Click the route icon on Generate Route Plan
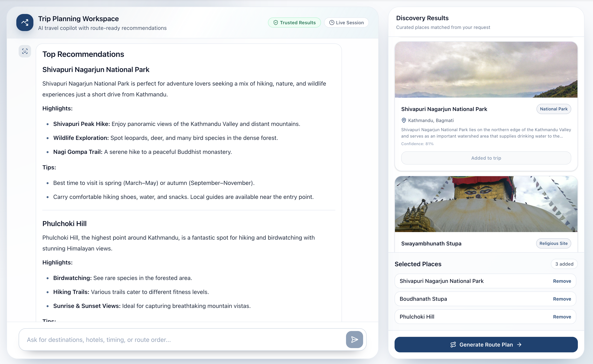 (x=453, y=345)
